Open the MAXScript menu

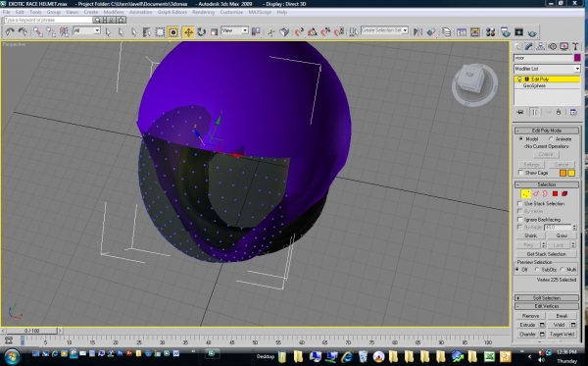pyautogui.click(x=260, y=12)
